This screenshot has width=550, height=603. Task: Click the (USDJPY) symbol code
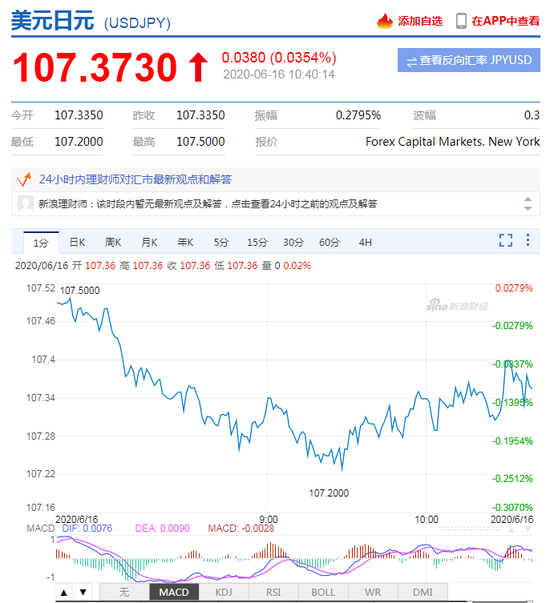[x=137, y=23]
